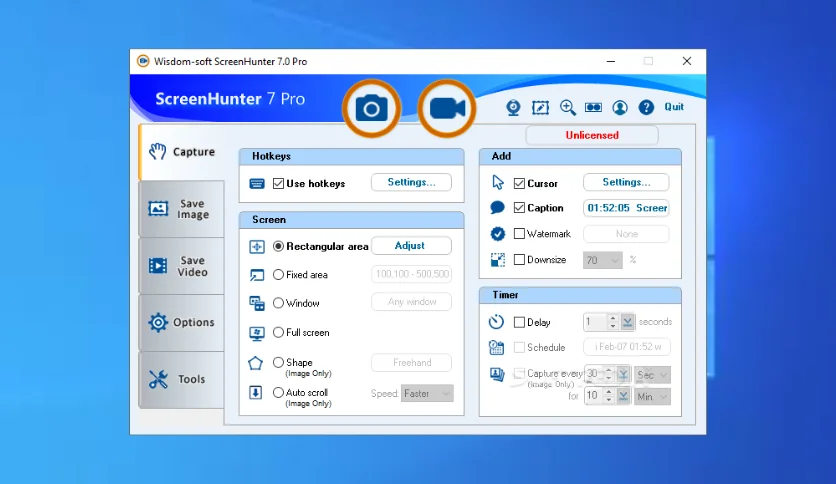Screen dimensions: 836x484
Task: Click the Adjust button
Action: pyautogui.click(x=411, y=246)
